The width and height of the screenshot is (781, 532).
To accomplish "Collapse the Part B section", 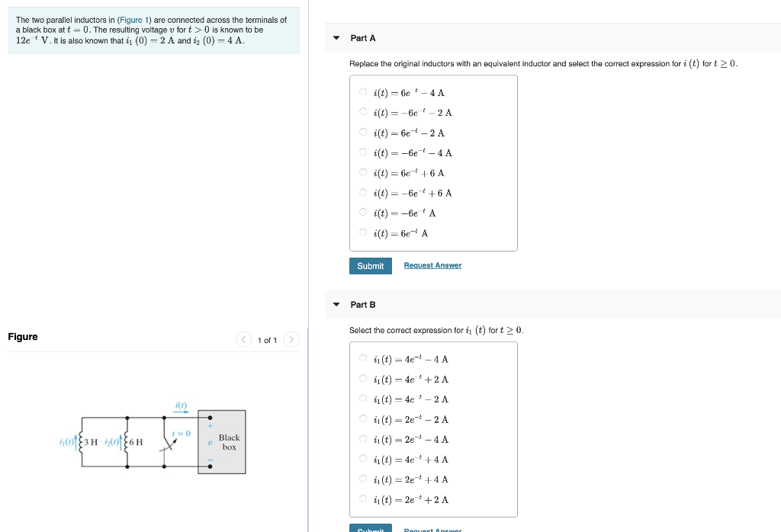I will coord(336,304).
